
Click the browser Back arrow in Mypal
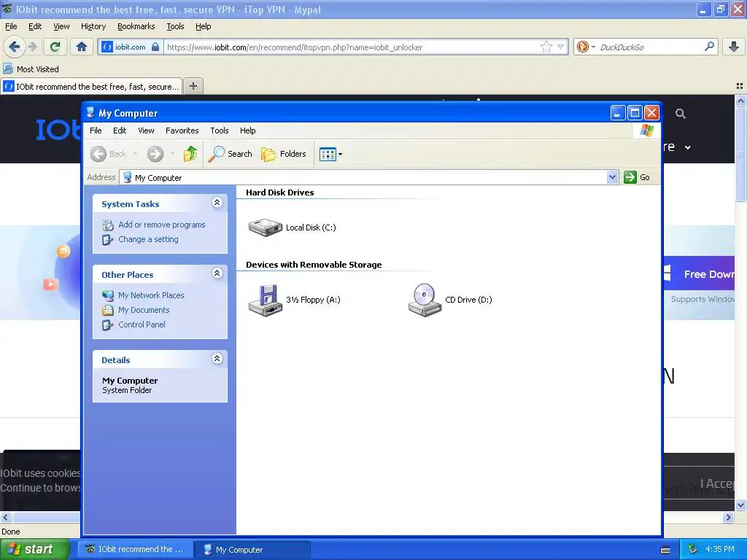coord(15,47)
